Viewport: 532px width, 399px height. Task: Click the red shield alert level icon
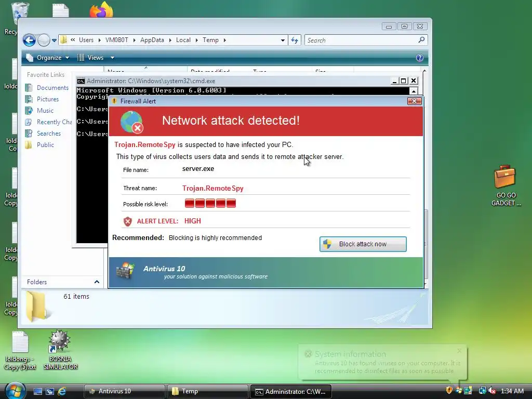point(128,221)
